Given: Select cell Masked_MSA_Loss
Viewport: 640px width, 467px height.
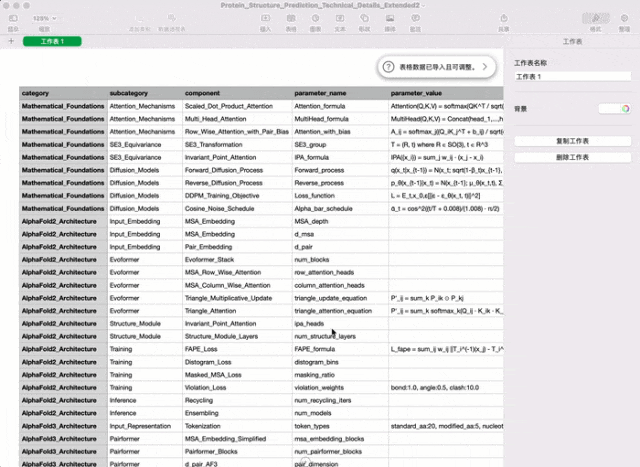Looking at the screenshot, I should [237, 375].
